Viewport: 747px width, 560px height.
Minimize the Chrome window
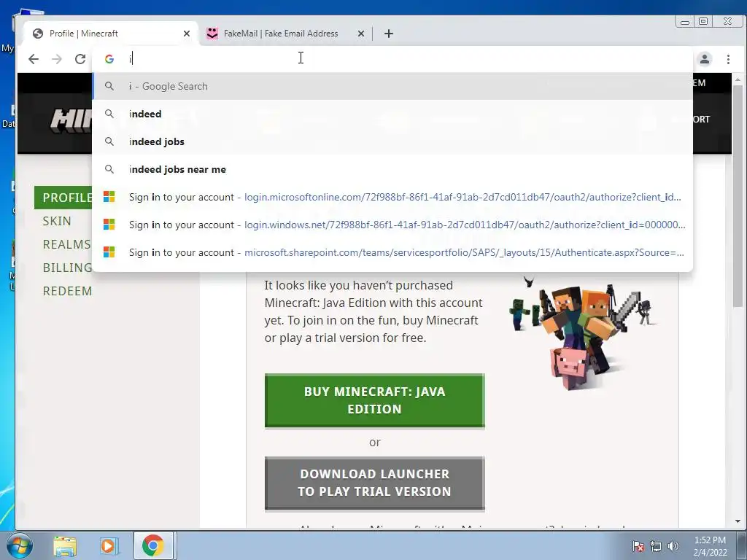click(x=684, y=21)
